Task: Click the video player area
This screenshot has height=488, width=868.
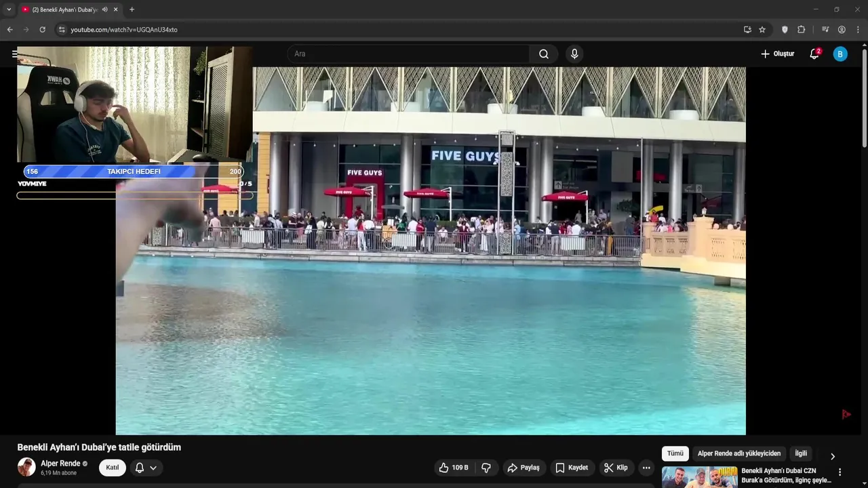Action: click(431, 251)
